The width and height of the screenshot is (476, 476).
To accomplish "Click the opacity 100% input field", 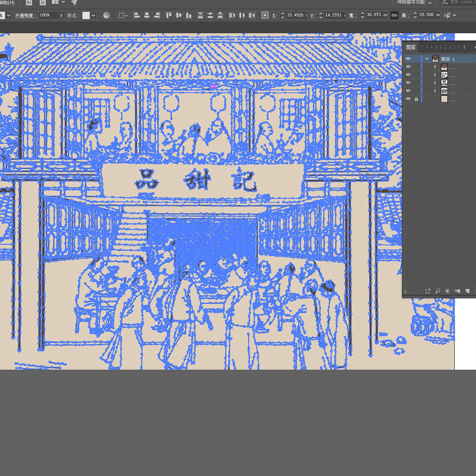I will (48, 15).
